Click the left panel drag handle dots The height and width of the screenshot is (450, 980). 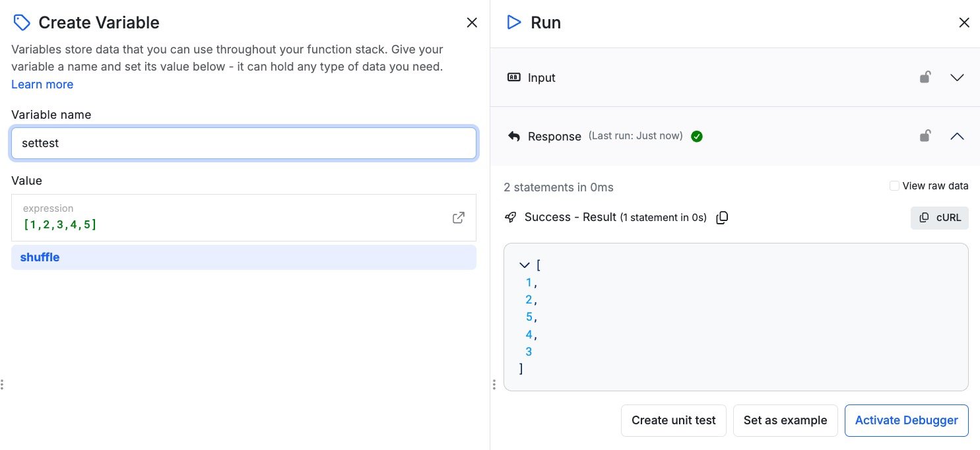pyautogui.click(x=3, y=384)
